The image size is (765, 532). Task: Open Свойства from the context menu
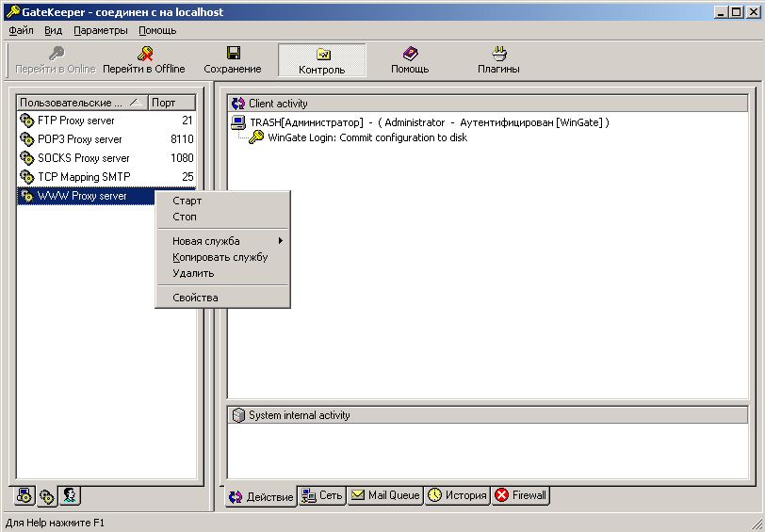click(222, 298)
